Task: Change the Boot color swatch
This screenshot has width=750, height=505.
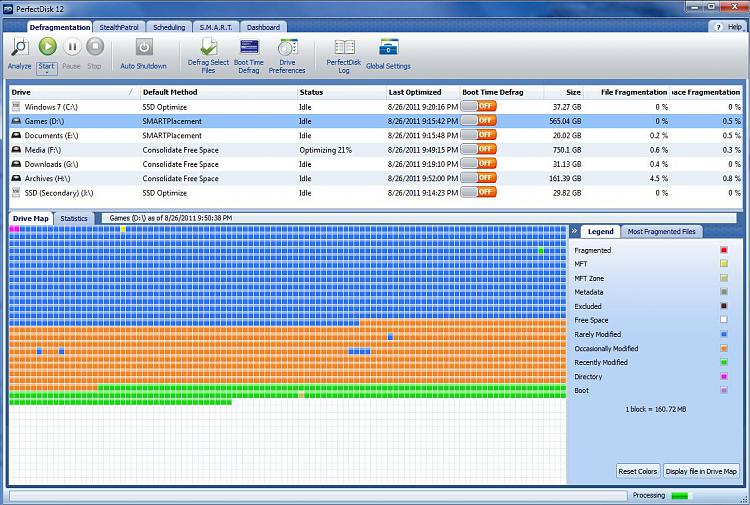Action: [724, 390]
